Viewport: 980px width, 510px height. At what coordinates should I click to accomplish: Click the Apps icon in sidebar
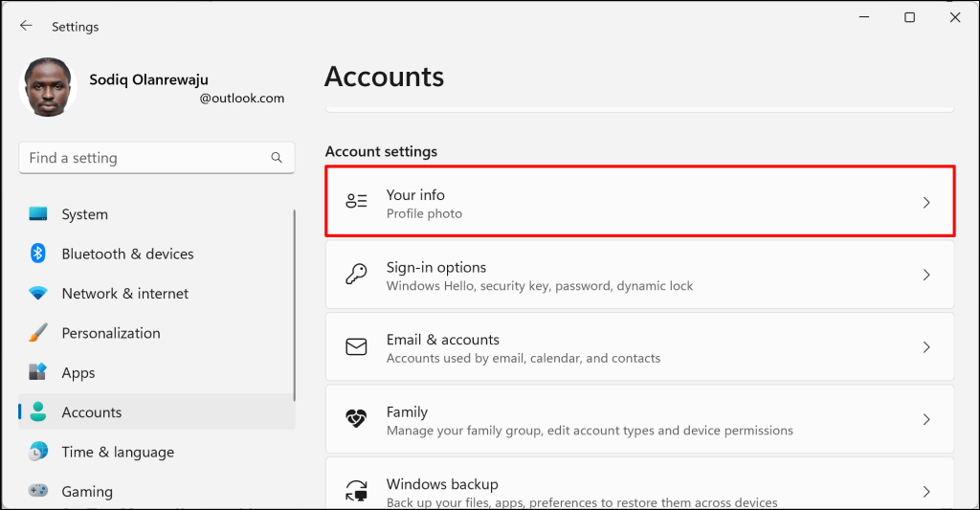point(38,372)
